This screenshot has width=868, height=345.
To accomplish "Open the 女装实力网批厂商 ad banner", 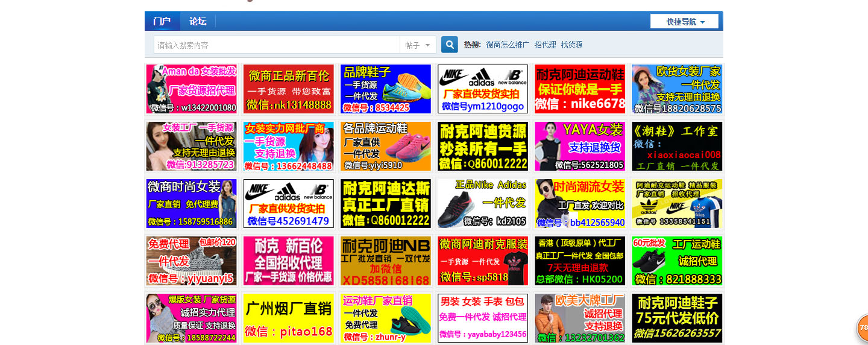I will pos(289,147).
